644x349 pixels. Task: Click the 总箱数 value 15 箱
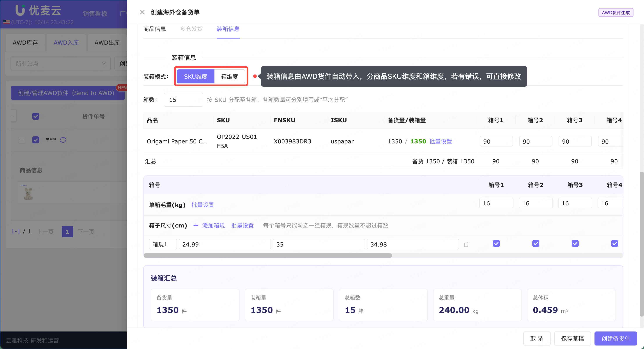point(354,310)
